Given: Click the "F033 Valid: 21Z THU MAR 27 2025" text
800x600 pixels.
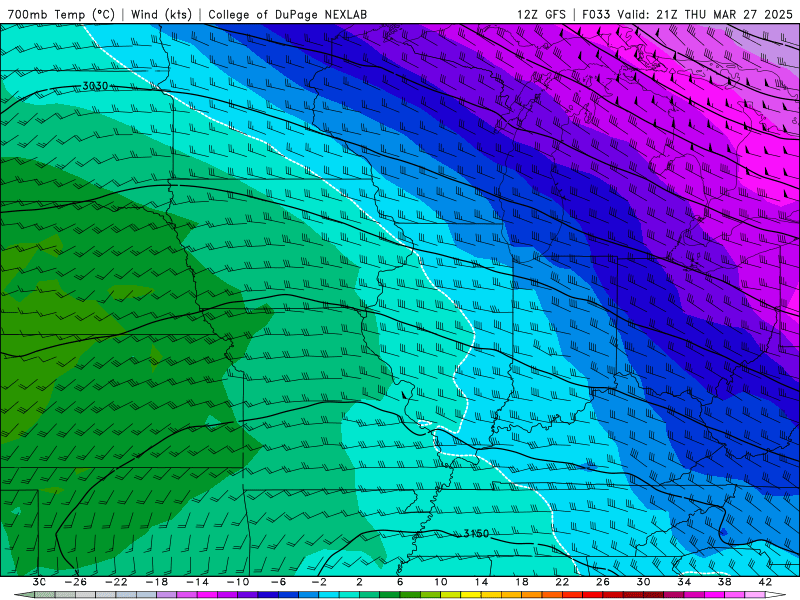Looking at the screenshot, I should (687, 14).
